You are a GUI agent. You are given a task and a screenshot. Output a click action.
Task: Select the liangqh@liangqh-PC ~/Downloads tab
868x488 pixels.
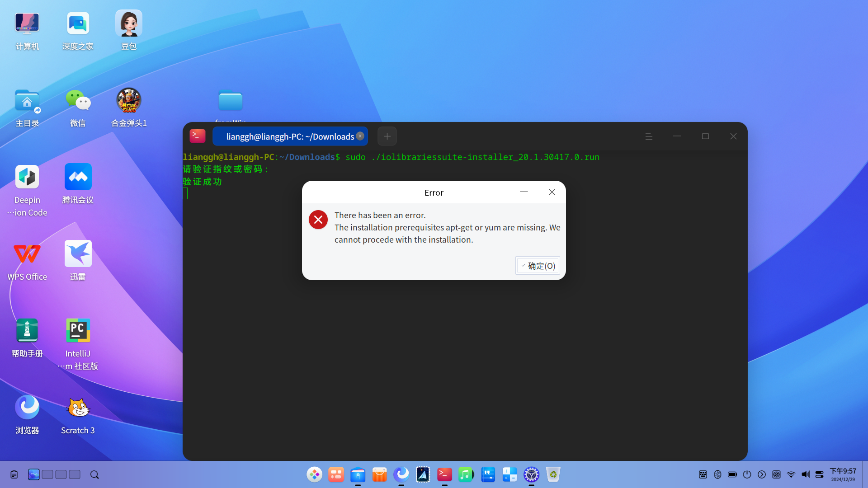point(290,136)
